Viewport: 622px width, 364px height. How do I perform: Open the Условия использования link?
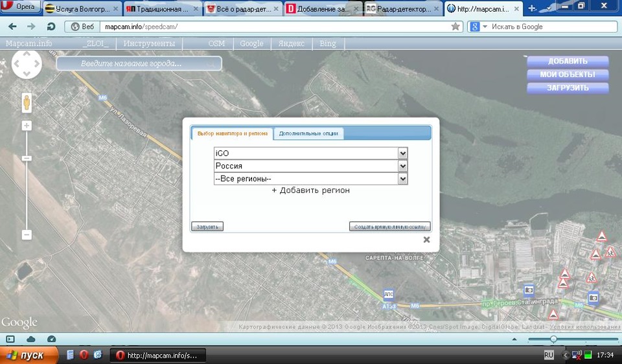pos(585,326)
